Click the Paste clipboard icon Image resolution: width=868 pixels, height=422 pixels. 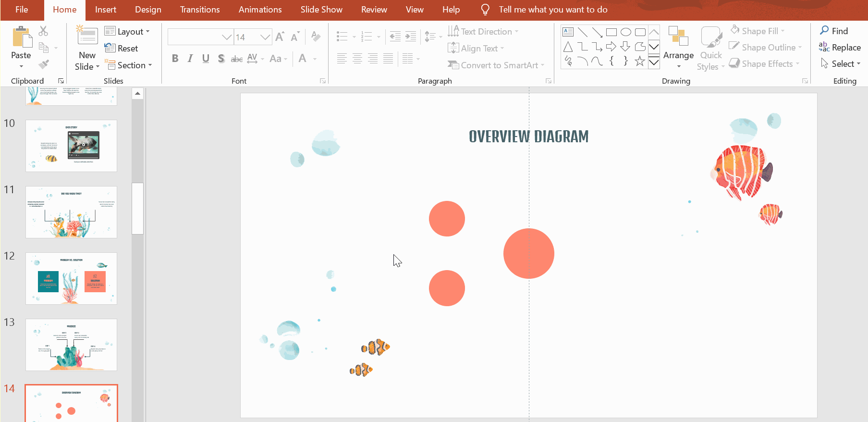[x=21, y=37]
